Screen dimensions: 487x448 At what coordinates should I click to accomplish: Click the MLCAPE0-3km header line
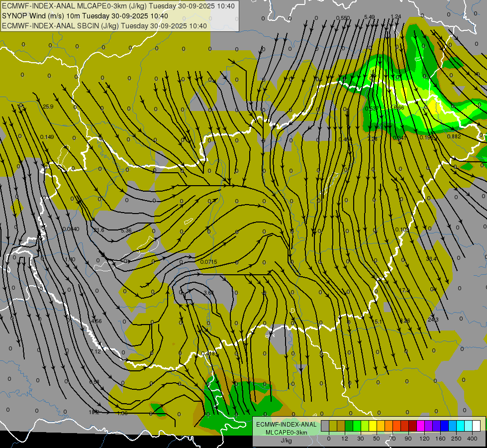[x=118, y=6]
